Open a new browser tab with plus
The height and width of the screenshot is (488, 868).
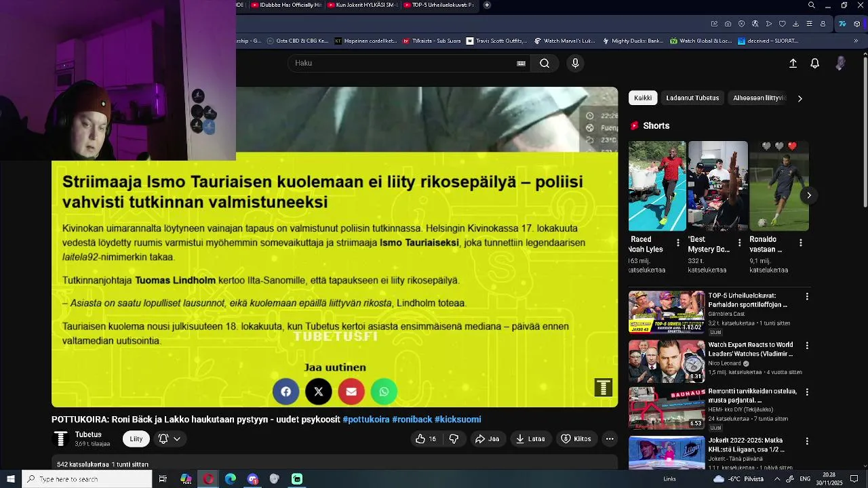pyautogui.click(x=487, y=5)
